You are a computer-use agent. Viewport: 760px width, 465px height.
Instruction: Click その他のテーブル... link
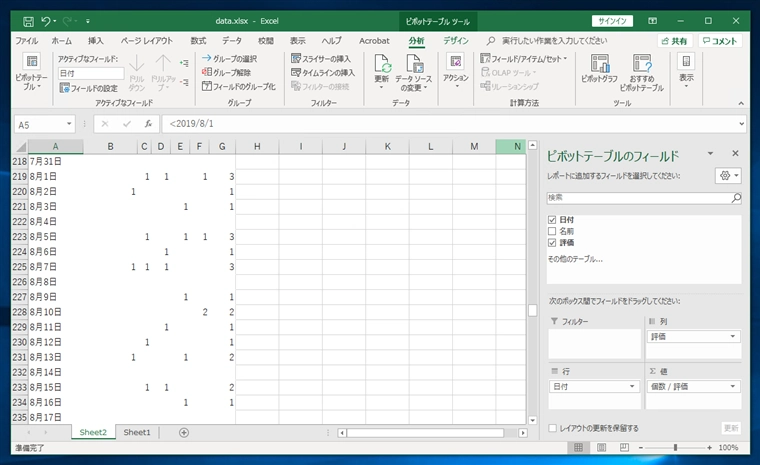click(x=575, y=259)
